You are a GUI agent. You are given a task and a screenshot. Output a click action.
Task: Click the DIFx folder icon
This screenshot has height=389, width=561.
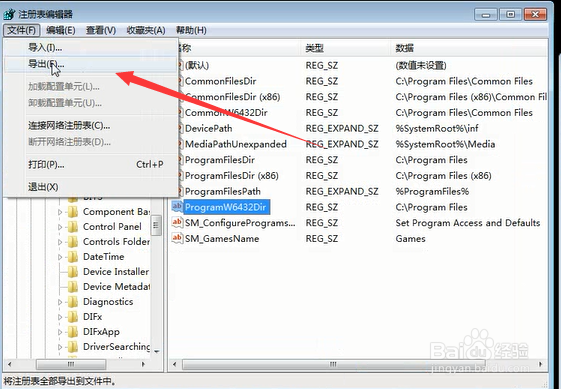[x=73, y=317]
